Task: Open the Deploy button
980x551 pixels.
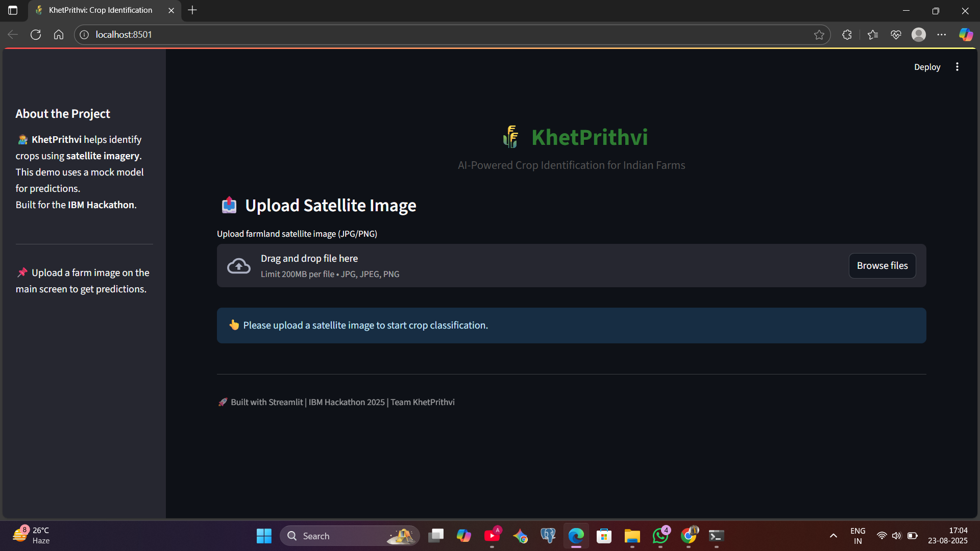Action: click(927, 67)
